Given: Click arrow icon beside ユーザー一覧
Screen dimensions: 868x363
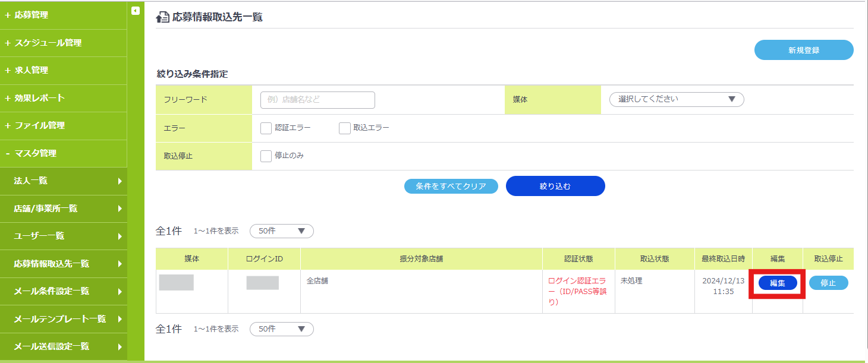Looking at the screenshot, I should 119,236.
